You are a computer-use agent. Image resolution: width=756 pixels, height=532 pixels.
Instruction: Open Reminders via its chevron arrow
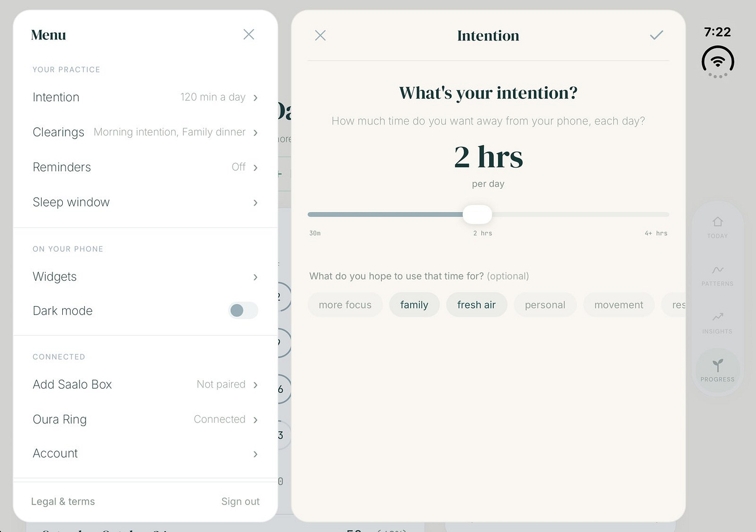click(x=255, y=168)
